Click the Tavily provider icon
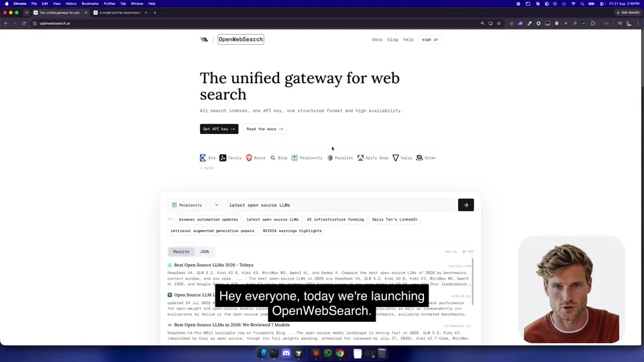Screen dimensions: 644x362 pyautogui.click(x=223, y=158)
